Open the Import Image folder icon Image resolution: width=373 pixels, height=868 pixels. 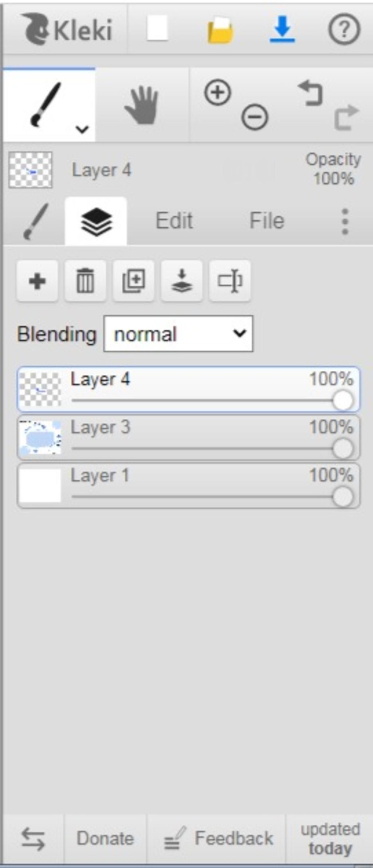tap(220, 30)
